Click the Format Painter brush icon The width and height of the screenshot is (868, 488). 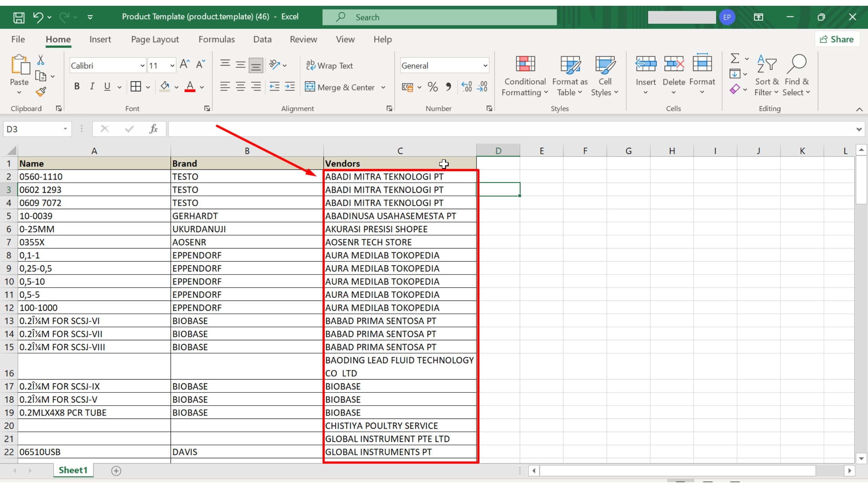pos(41,91)
